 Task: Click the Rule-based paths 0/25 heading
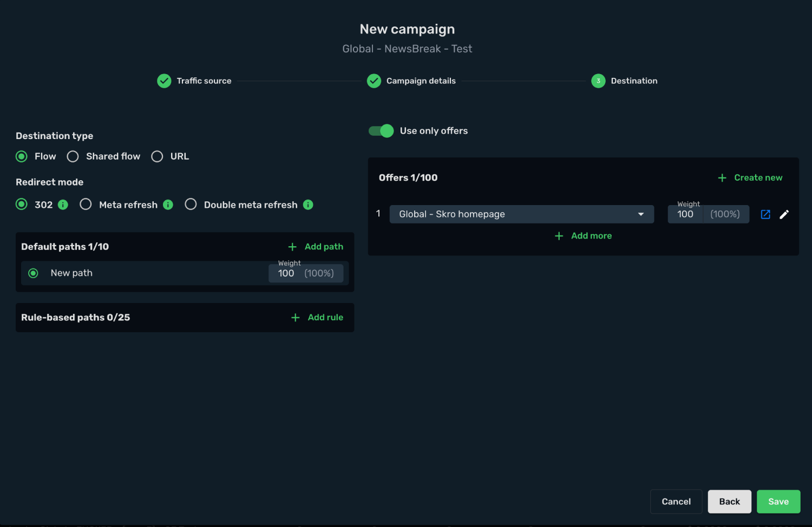[x=76, y=318]
